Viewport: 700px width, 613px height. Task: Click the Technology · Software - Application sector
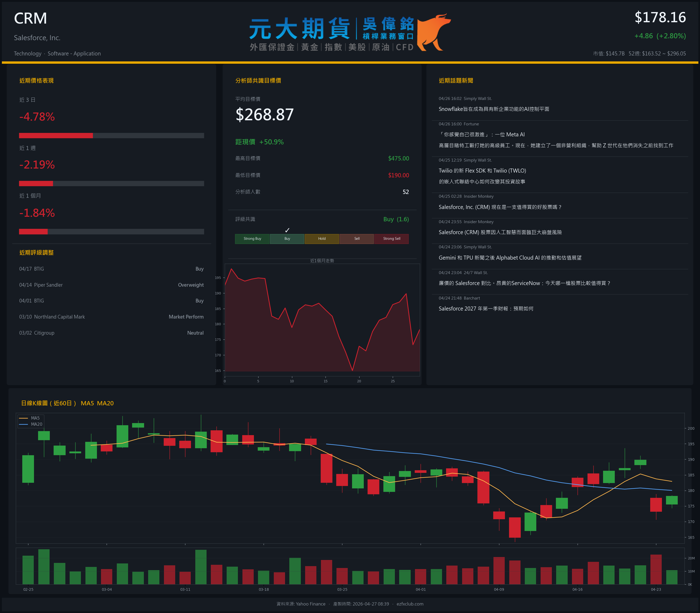pyautogui.click(x=57, y=54)
